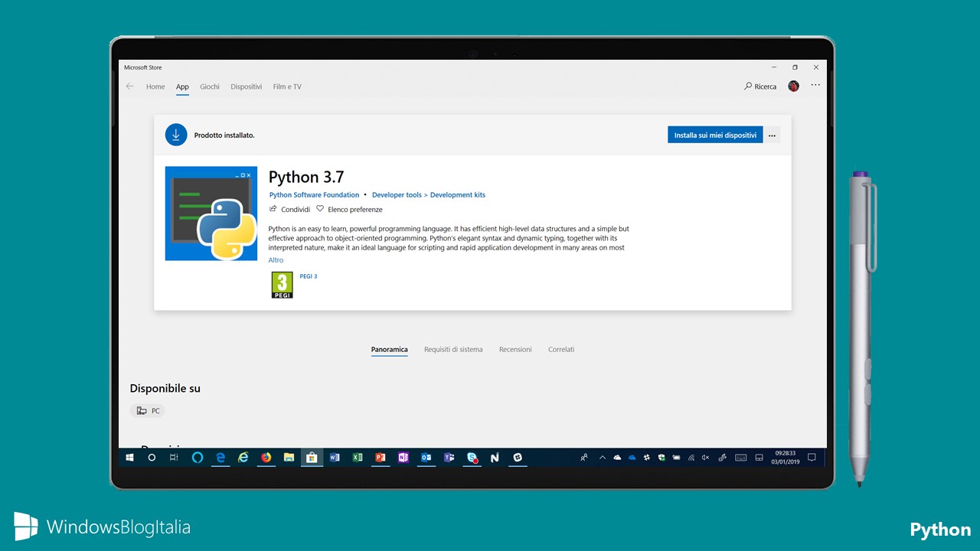Open Python Software Foundation publisher link
The width and height of the screenshot is (980, 551).
314,195
